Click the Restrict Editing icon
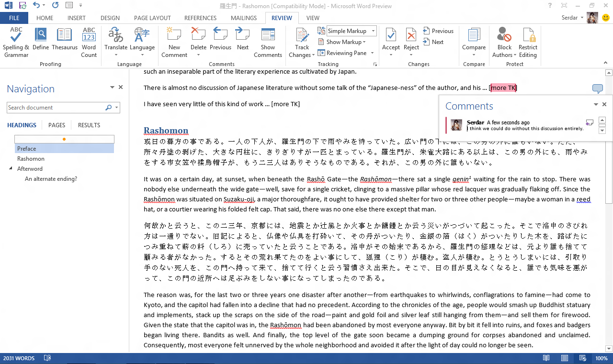 pyautogui.click(x=528, y=42)
